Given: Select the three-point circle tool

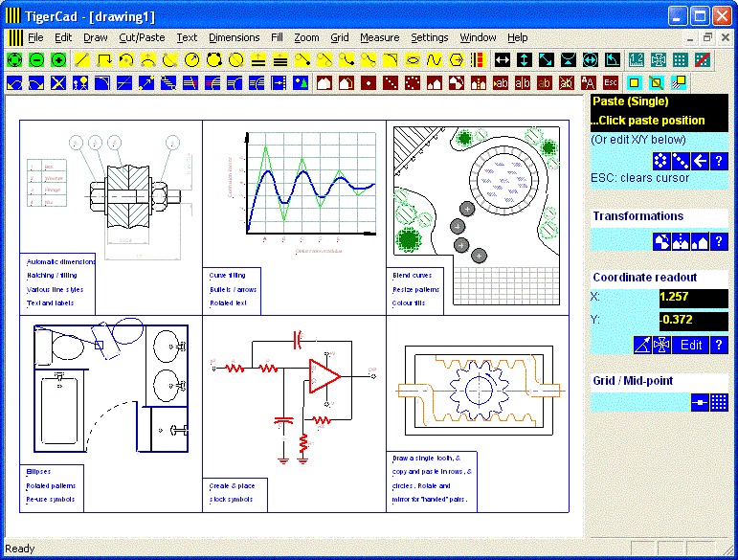Looking at the screenshot, I should tap(213, 60).
